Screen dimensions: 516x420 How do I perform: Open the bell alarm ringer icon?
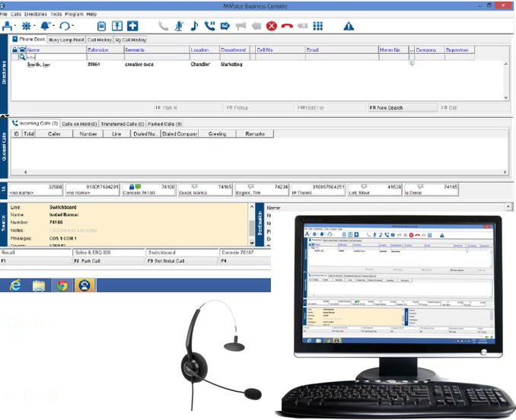[46, 26]
